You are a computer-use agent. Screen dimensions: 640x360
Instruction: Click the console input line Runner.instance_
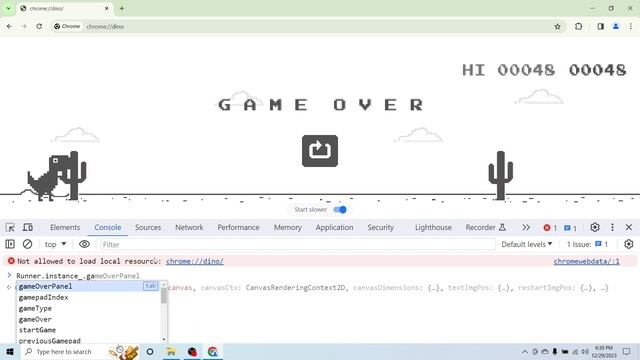coord(78,276)
